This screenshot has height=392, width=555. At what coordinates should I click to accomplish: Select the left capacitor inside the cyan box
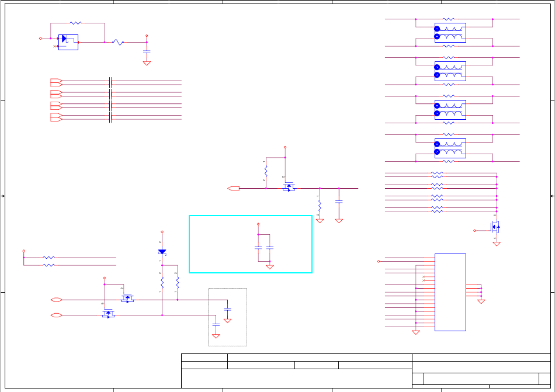(x=258, y=248)
